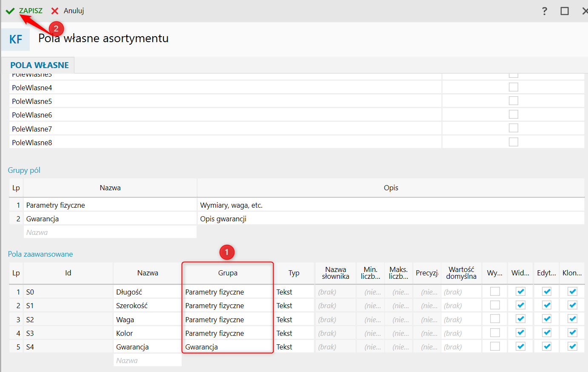This screenshot has height=372, width=588.
Task: Switch to the POLA WŁASNE tab
Action: point(39,65)
